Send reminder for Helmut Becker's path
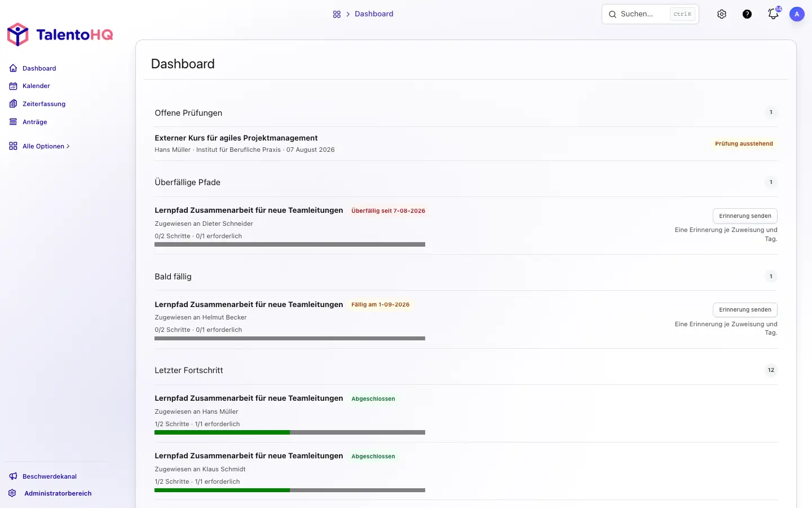 pyautogui.click(x=745, y=310)
